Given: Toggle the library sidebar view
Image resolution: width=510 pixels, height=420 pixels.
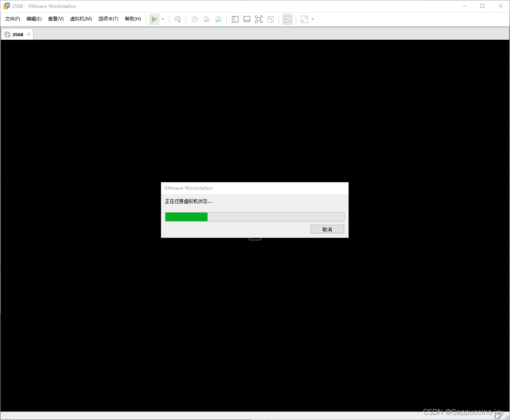Looking at the screenshot, I should click(x=235, y=19).
